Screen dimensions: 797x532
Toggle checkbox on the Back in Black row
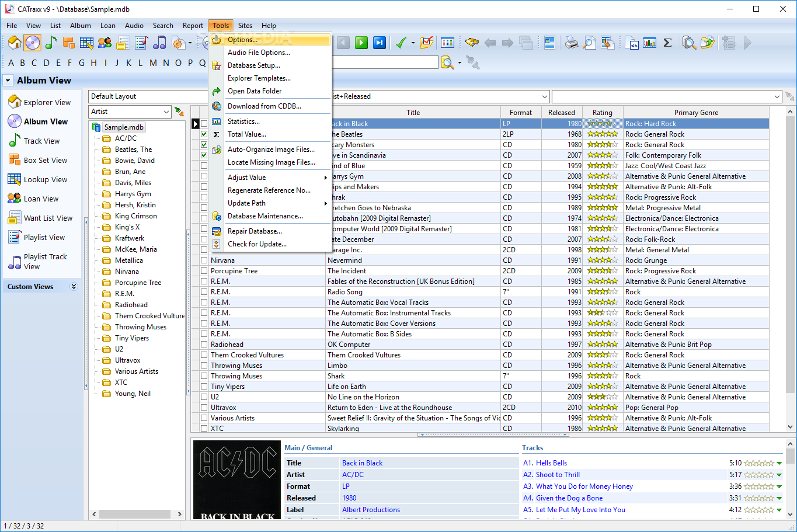coord(204,124)
